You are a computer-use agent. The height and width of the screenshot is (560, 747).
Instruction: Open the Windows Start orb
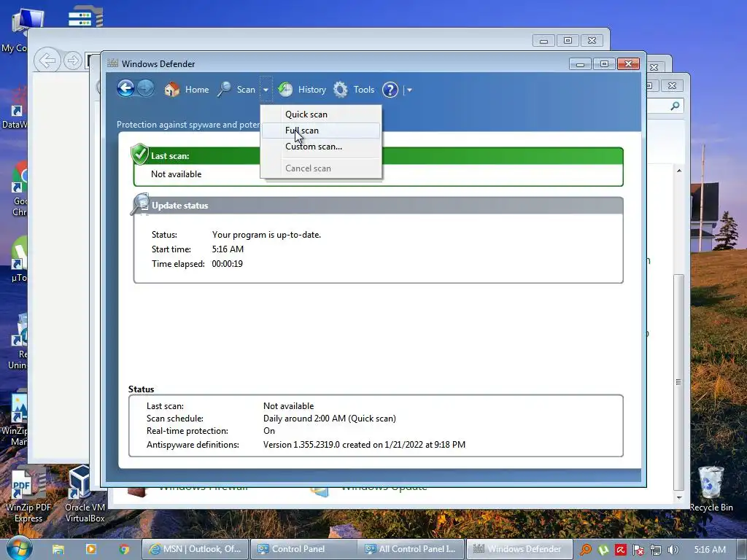pos(18,548)
